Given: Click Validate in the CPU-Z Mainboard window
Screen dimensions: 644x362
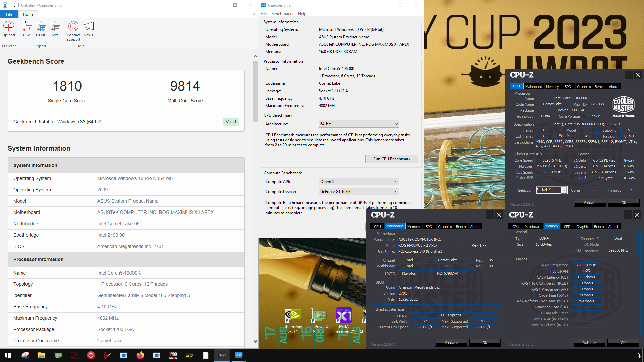Looking at the screenshot, I should [451, 343].
